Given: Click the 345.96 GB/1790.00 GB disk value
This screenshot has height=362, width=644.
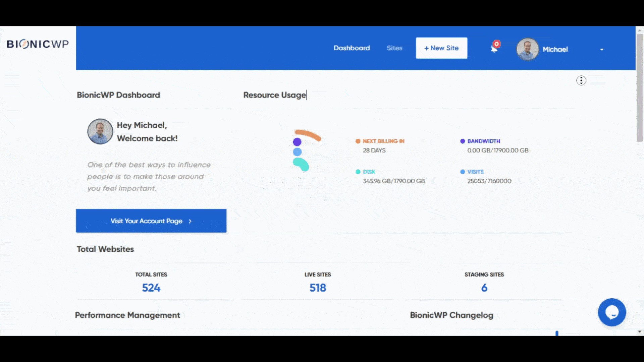Looking at the screenshot, I should click(x=394, y=181).
